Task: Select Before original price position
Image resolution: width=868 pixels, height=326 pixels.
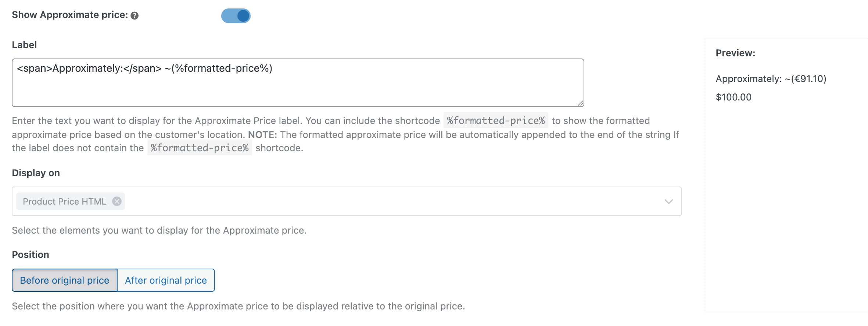Action: [65, 280]
